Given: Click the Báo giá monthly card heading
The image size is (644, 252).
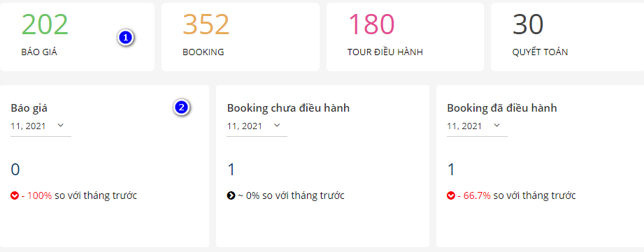Looking at the screenshot, I should [29, 108].
